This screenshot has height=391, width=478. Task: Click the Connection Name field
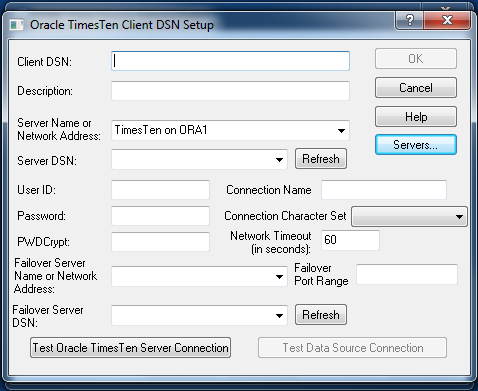[384, 190]
